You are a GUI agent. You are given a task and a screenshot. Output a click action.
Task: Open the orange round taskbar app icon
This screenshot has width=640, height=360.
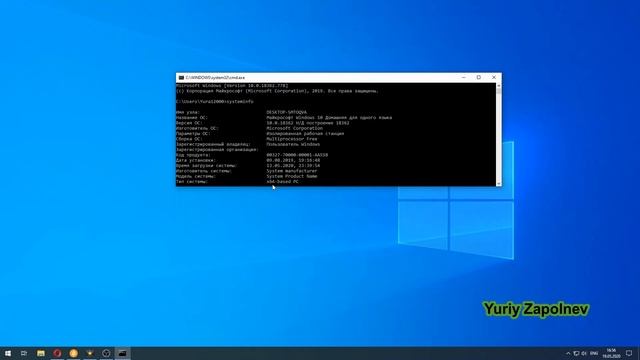click(73, 353)
